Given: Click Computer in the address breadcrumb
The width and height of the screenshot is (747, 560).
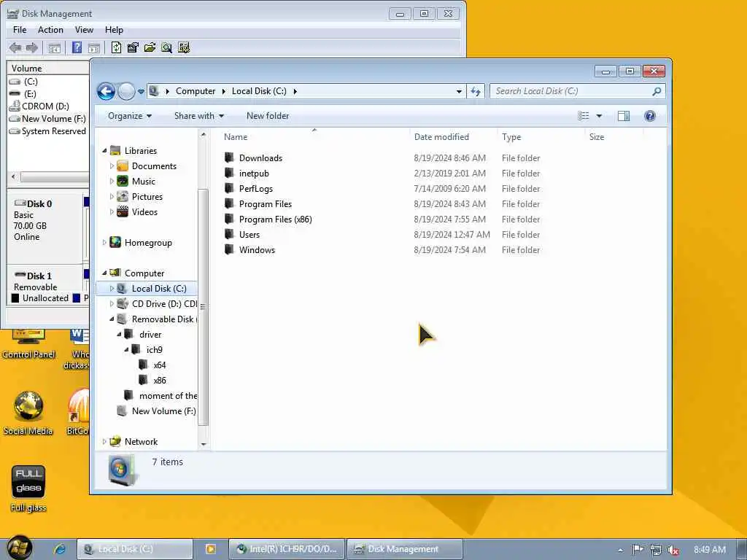Looking at the screenshot, I should [x=196, y=91].
